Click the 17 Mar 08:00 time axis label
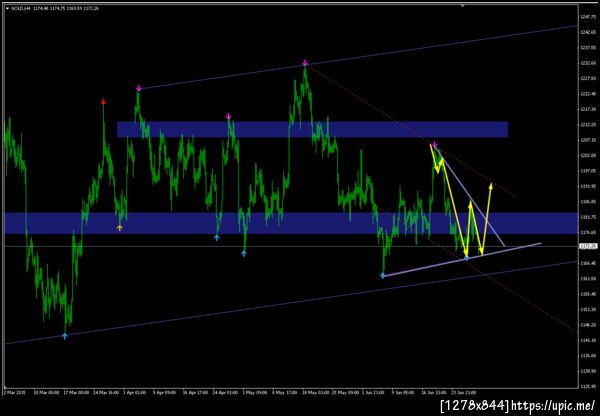This screenshot has width=600, height=416. coord(77,393)
